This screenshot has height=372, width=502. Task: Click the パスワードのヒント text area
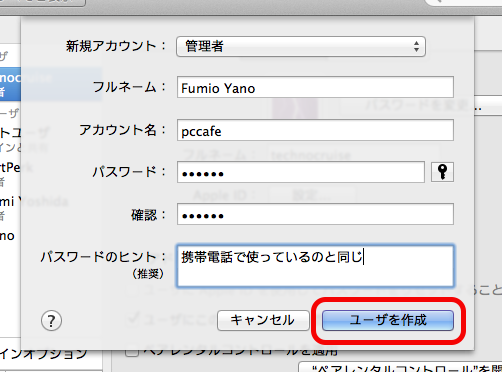pyautogui.click(x=315, y=266)
